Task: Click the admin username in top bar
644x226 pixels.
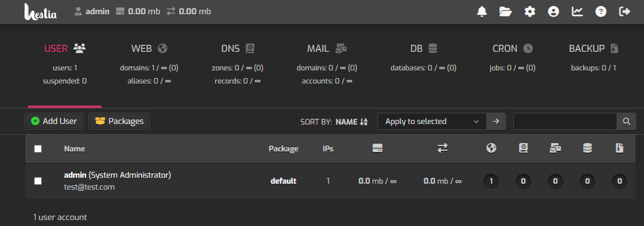Action: click(x=97, y=11)
